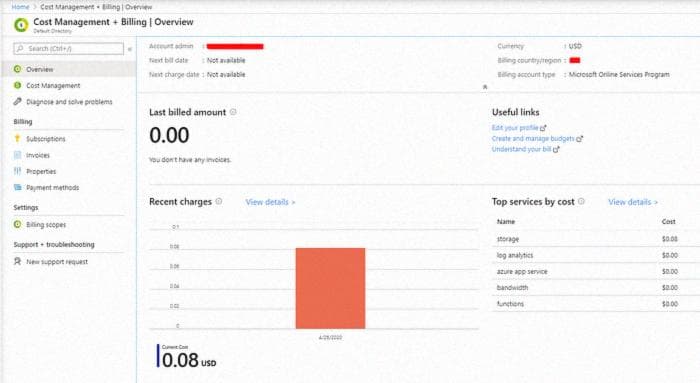The width and height of the screenshot is (700, 383).
Task: Select the log analytics row
Action: click(596, 255)
